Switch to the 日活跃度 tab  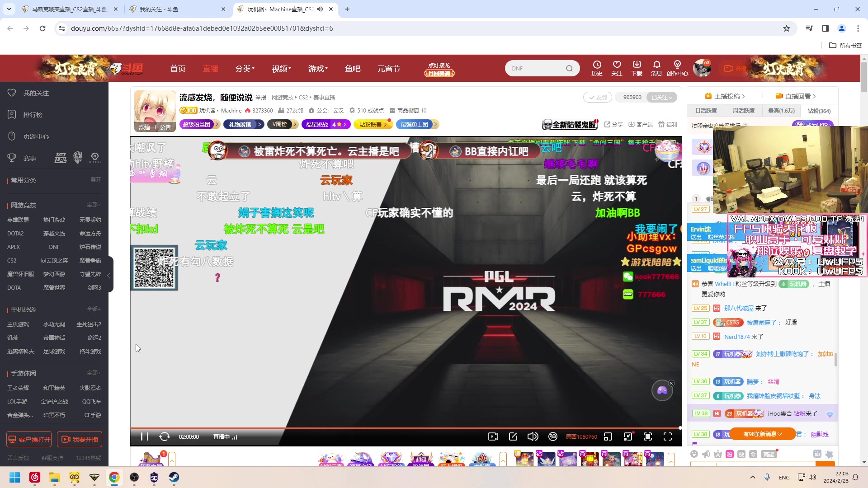[x=706, y=111]
